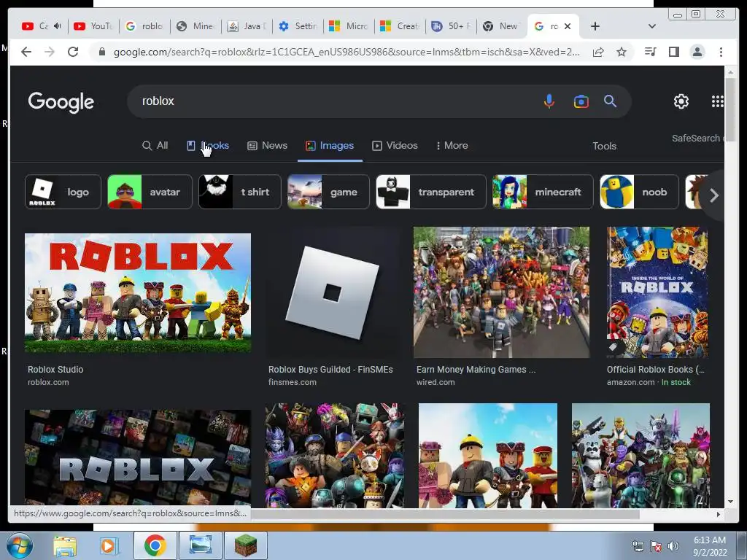The width and height of the screenshot is (747, 560).
Task: Open the search Tools options
Action: coord(604,146)
